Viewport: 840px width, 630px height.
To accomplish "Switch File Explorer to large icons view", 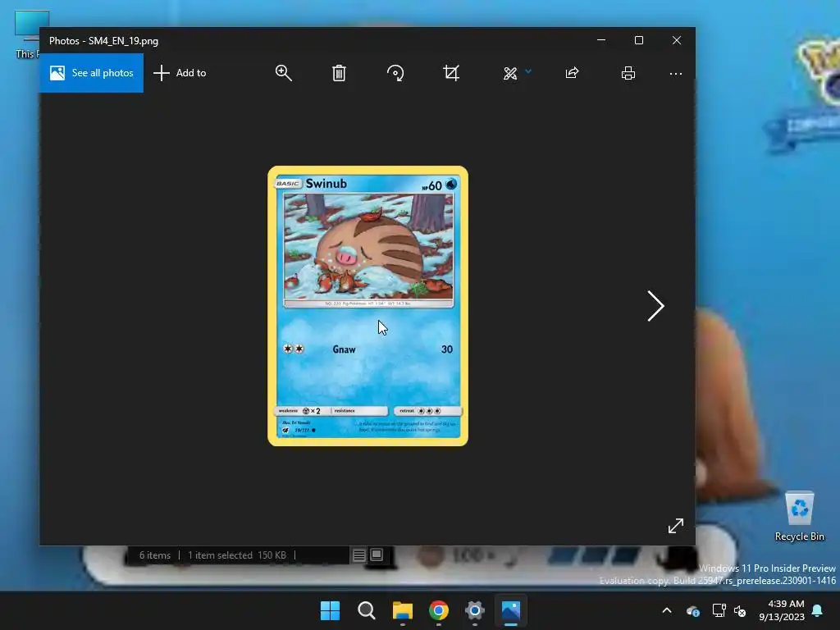I will [377, 555].
